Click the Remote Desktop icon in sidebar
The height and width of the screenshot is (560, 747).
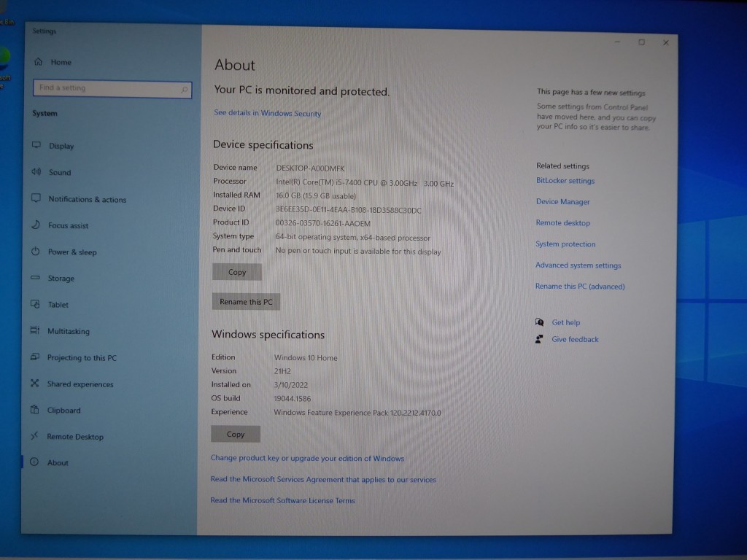34,436
